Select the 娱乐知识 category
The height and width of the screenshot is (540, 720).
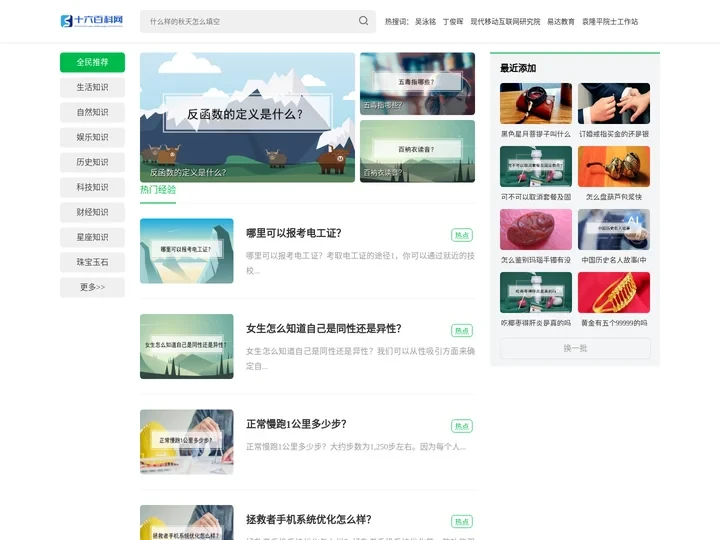[x=92, y=137]
